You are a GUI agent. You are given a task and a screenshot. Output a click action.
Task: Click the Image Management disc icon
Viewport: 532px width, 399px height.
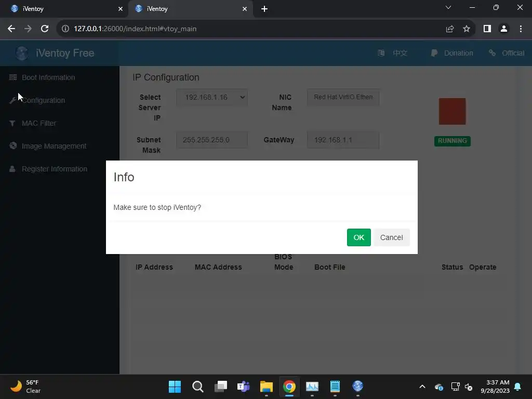pos(13,146)
